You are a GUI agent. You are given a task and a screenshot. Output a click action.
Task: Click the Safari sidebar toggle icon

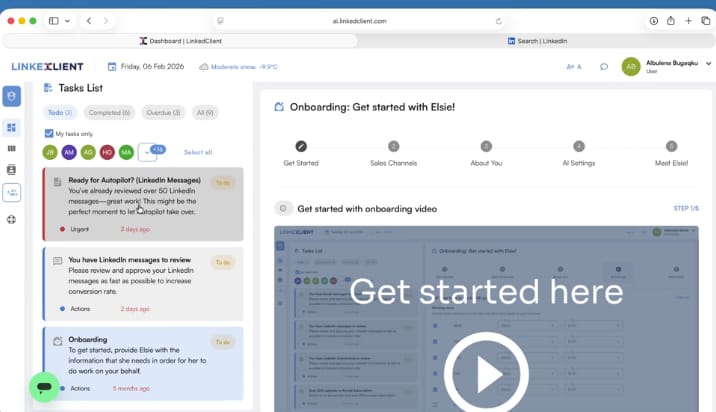coord(53,21)
